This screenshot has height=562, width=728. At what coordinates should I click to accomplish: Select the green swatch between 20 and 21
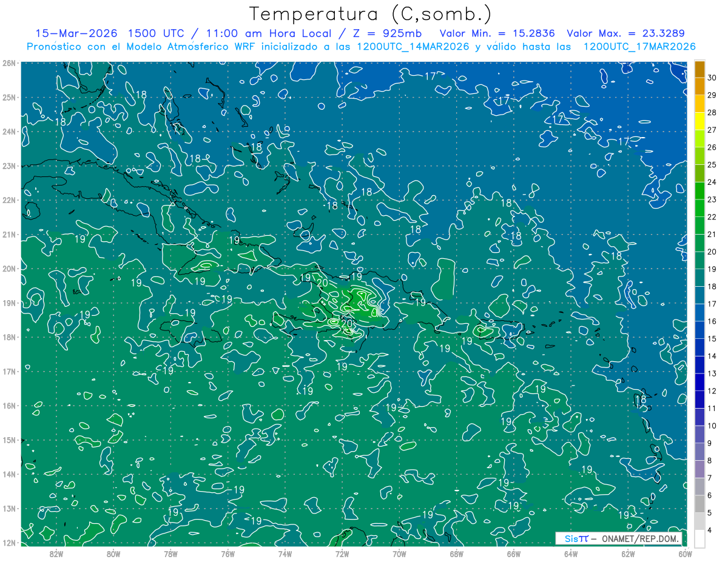point(699,243)
